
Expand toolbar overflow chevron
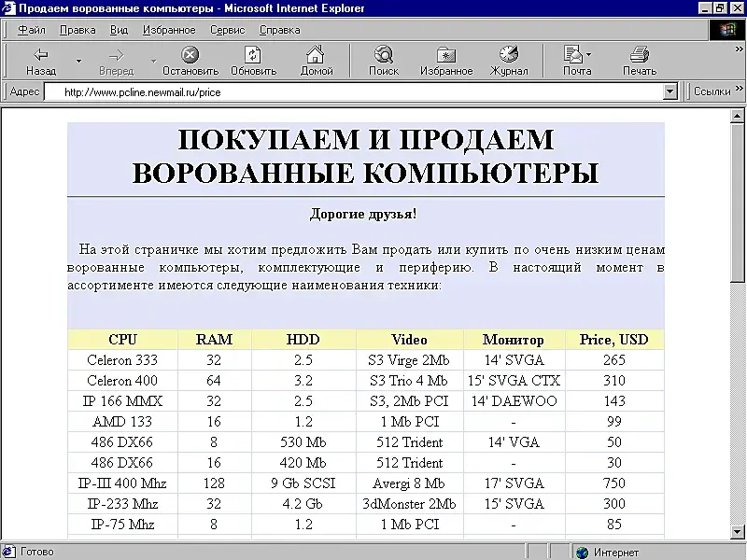click(739, 49)
